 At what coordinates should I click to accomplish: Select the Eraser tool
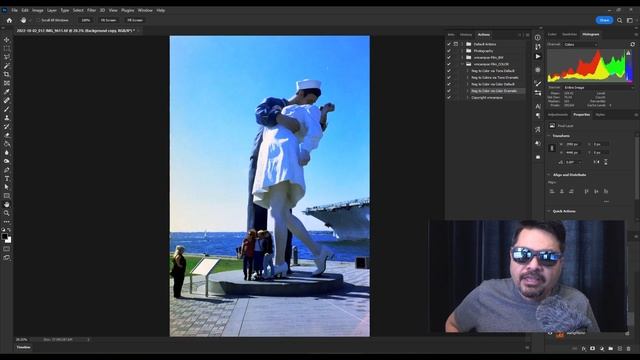[x=7, y=135]
